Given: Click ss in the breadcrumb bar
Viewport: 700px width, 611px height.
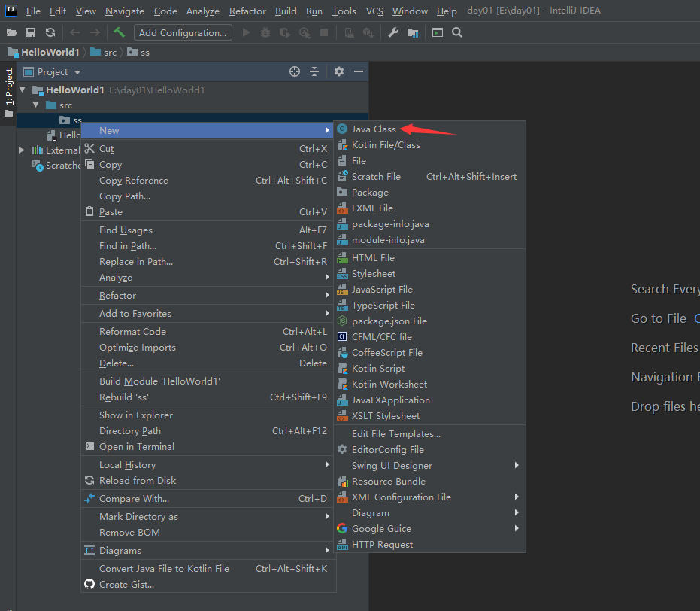Looking at the screenshot, I should [x=138, y=52].
